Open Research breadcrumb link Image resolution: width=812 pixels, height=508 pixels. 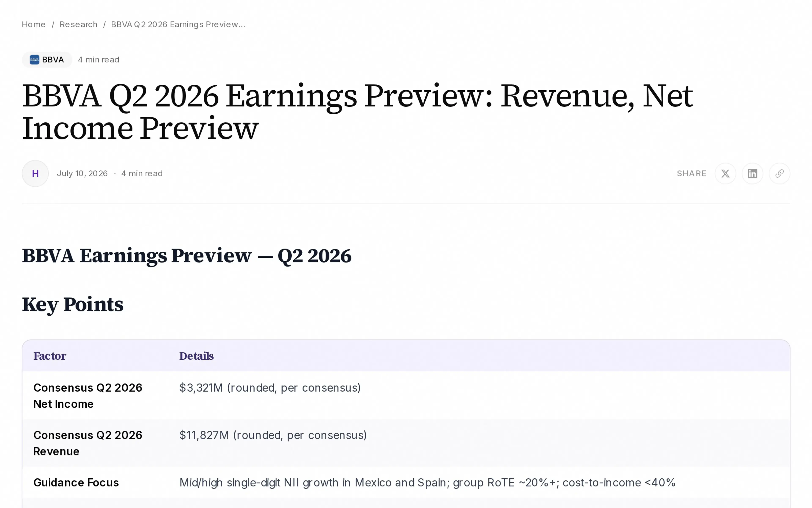click(78, 25)
